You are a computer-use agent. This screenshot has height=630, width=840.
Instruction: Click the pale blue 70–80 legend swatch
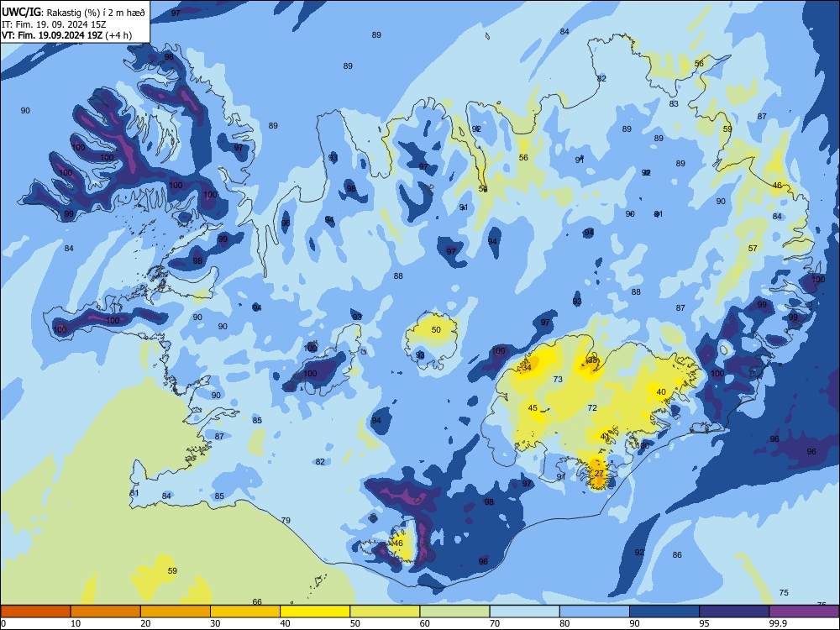524,612
